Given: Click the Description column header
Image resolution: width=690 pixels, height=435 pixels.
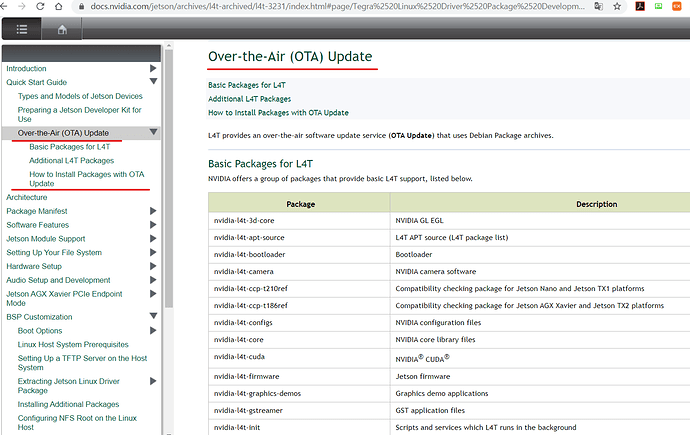Looking at the screenshot, I should tap(597, 204).
